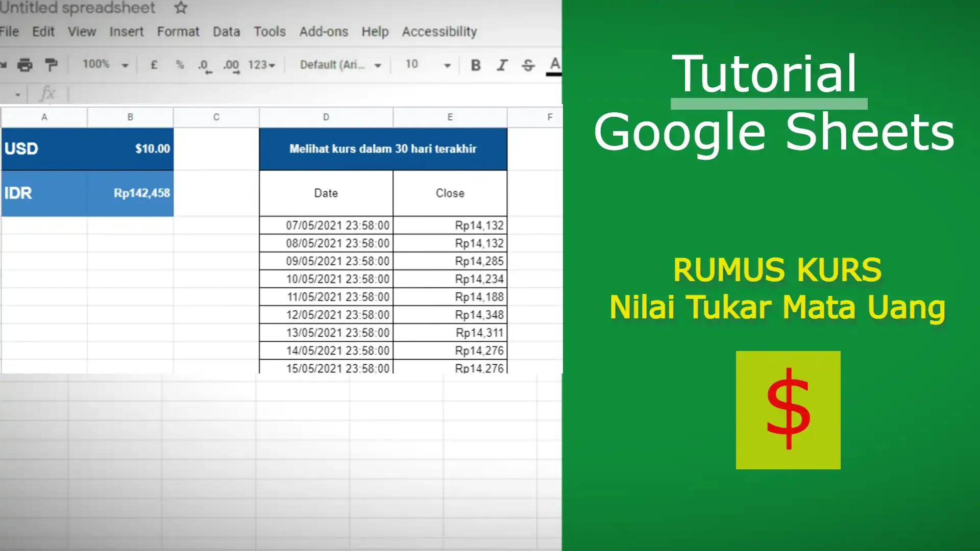This screenshot has width=980, height=551.
Task: Open text color picker
Action: (555, 65)
